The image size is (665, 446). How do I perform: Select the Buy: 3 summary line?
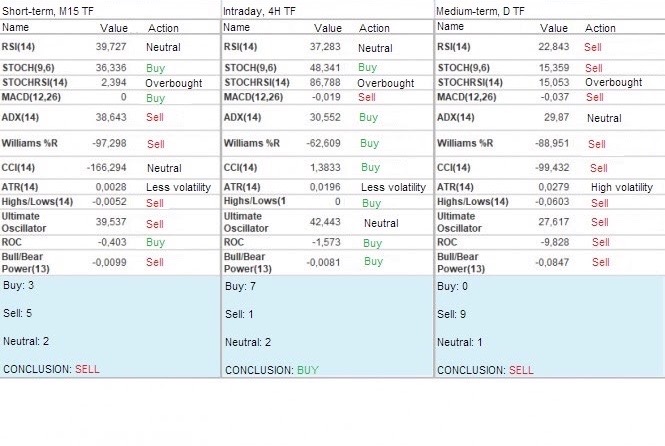(17, 287)
